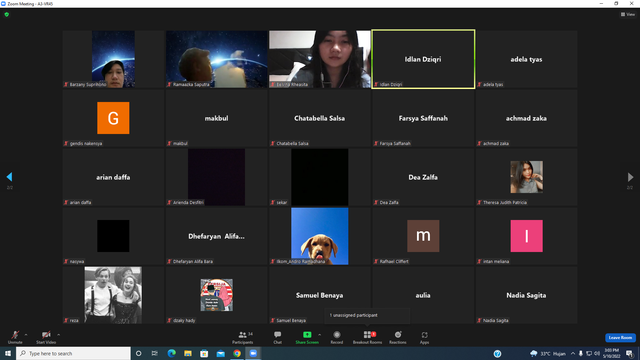Go to next gallery page arrow
640x360 pixels.
coord(630,177)
